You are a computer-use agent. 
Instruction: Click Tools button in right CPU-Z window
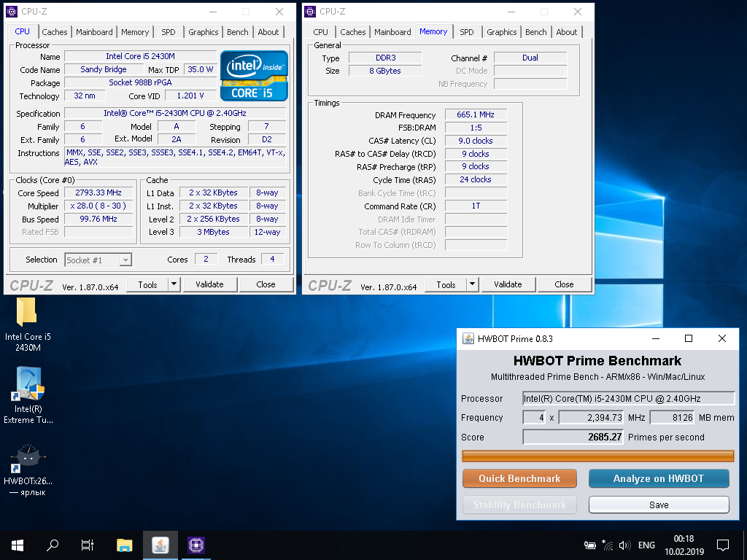(446, 284)
